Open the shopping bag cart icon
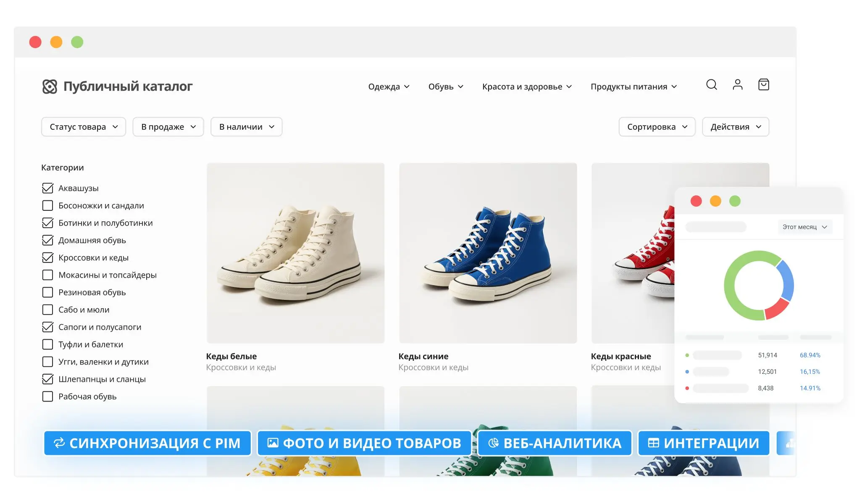This screenshot has width=857, height=504. tap(763, 85)
